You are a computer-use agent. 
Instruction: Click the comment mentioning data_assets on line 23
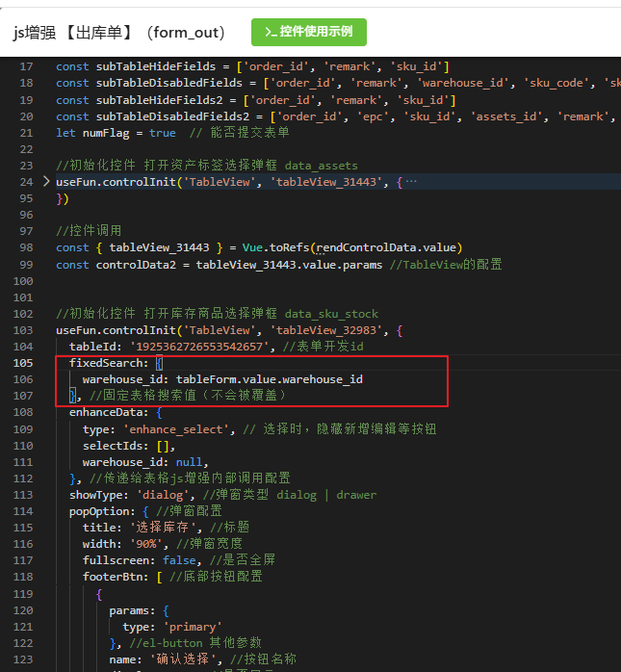tap(207, 166)
